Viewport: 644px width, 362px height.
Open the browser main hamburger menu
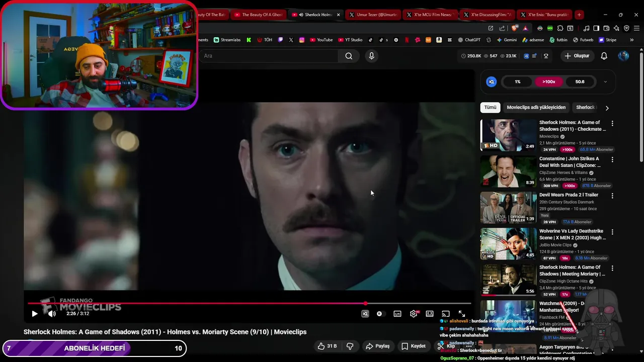[637, 28]
